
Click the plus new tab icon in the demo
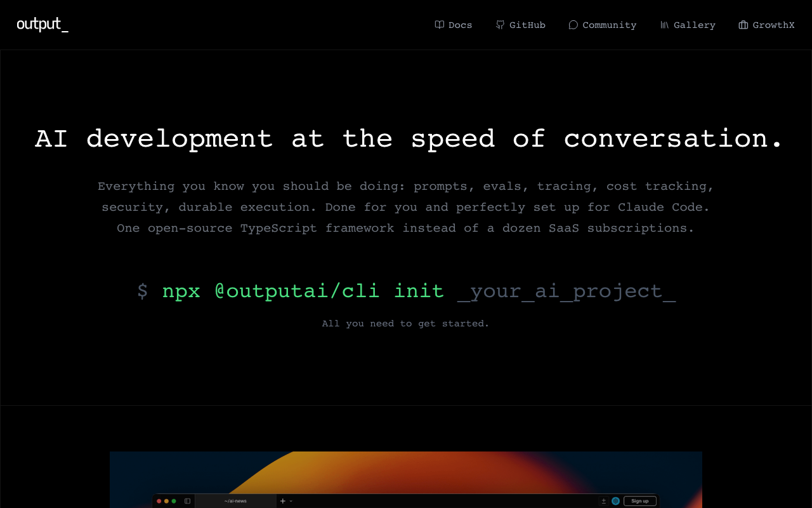click(283, 501)
